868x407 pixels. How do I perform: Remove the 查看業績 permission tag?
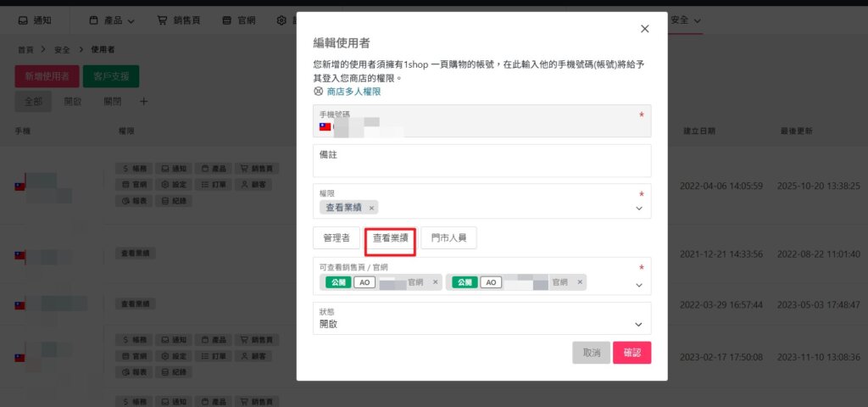point(371,208)
